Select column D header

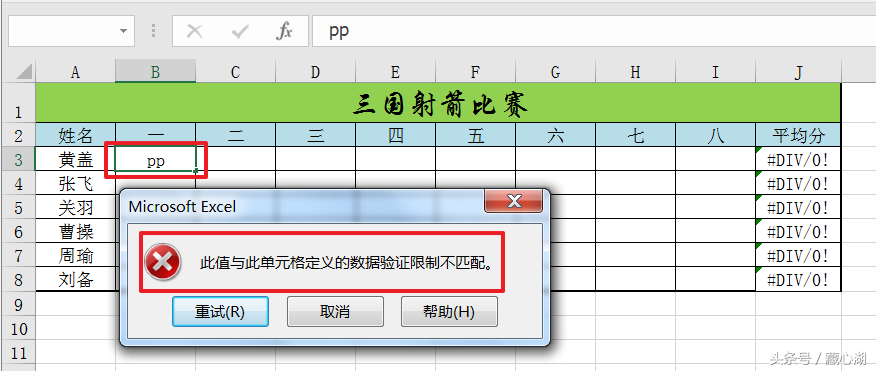(x=315, y=72)
